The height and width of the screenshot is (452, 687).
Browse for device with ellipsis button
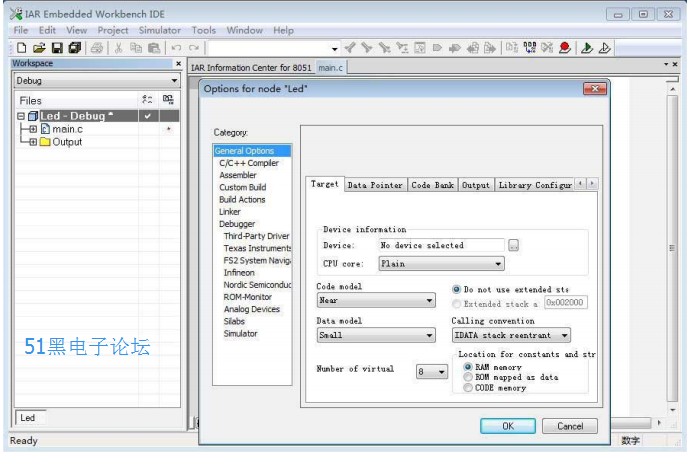[x=513, y=245]
